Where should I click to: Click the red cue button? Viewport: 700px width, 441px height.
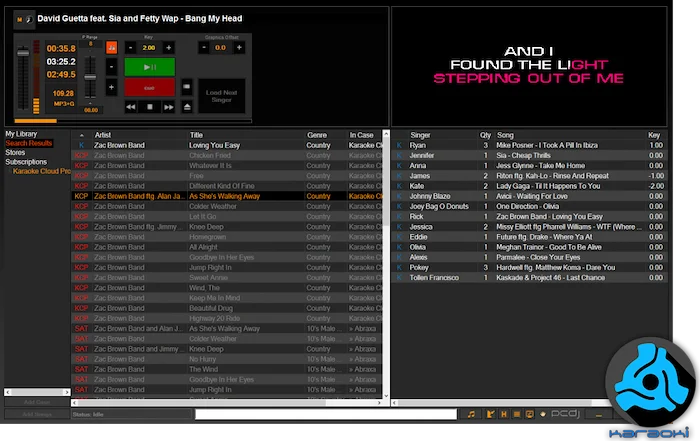tap(149, 88)
